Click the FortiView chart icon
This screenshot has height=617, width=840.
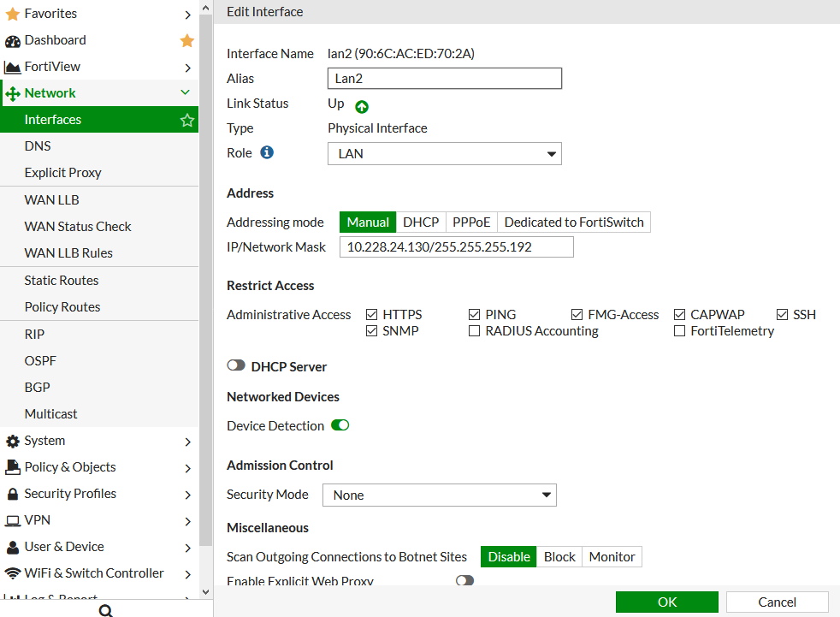[x=12, y=67]
